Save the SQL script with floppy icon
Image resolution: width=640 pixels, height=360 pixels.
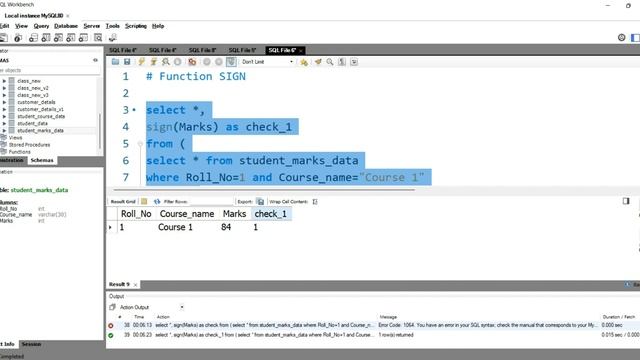pos(127,62)
